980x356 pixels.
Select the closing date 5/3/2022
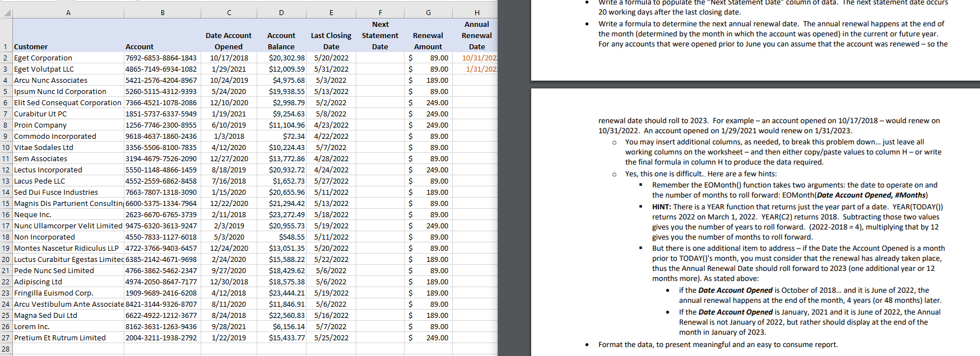(331, 80)
